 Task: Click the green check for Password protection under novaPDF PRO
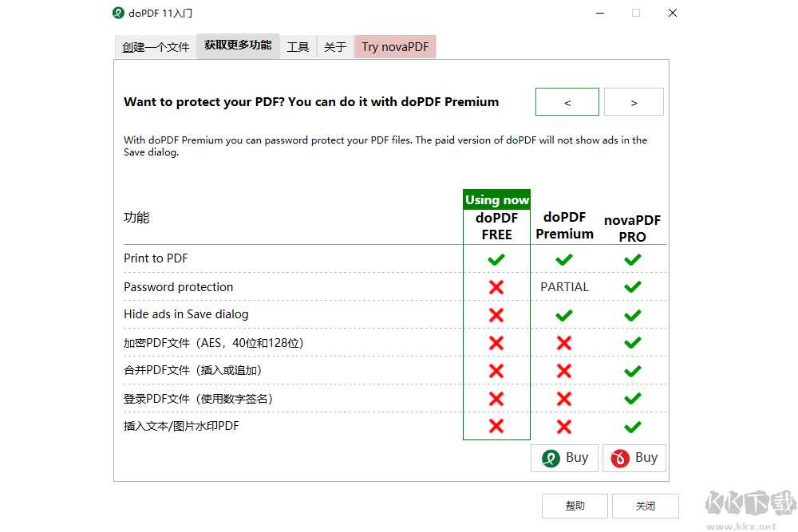click(x=632, y=287)
